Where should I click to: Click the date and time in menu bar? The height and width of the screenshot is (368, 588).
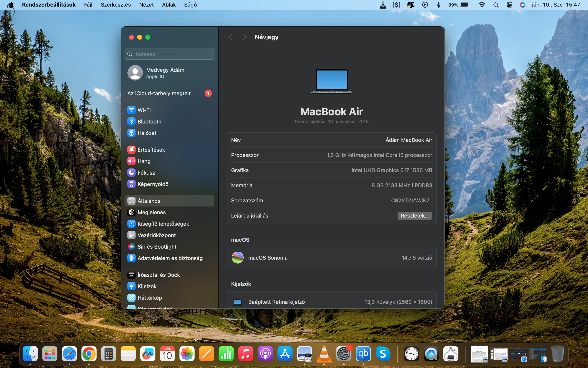[x=556, y=5]
